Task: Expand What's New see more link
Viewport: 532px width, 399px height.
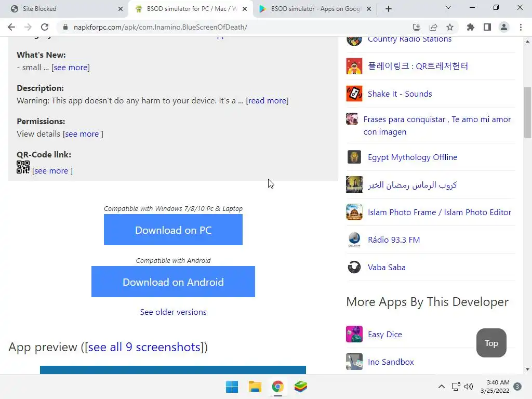Action: [71, 68]
